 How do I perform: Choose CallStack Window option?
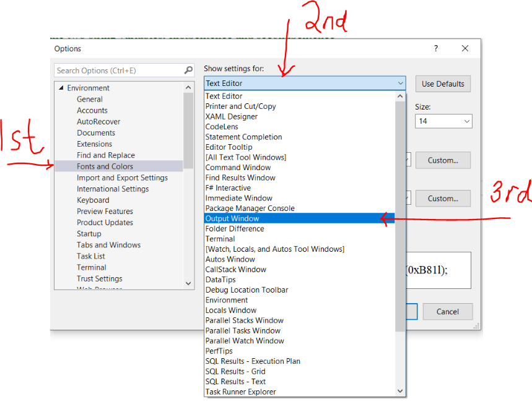click(x=300, y=269)
